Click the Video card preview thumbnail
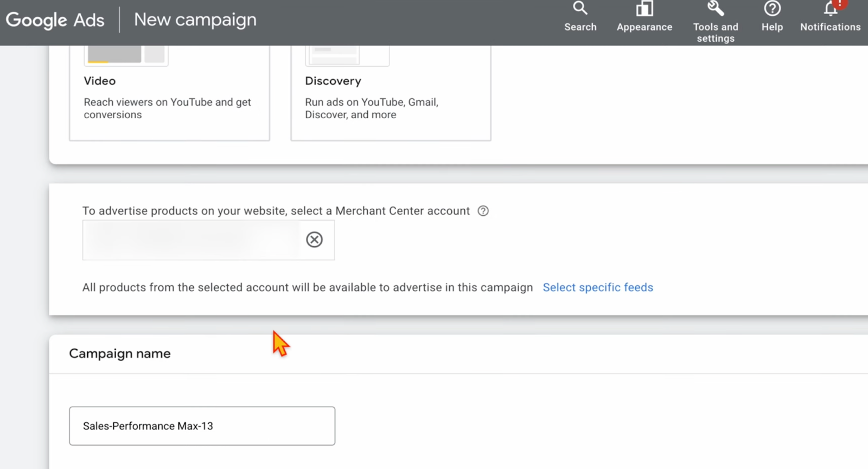The width and height of the screenshot is (868, 469). (126, 55)
